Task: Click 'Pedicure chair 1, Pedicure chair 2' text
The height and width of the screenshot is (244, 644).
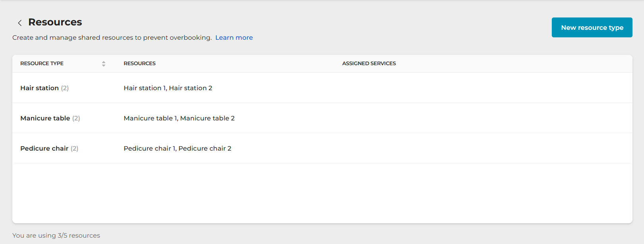Action: coord(177,148)
